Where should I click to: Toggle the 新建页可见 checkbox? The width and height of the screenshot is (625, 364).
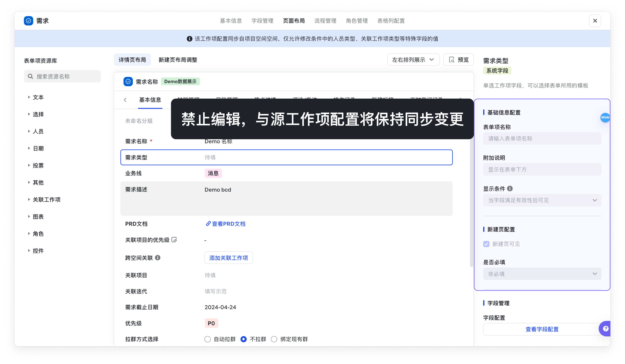click(486, 244)
